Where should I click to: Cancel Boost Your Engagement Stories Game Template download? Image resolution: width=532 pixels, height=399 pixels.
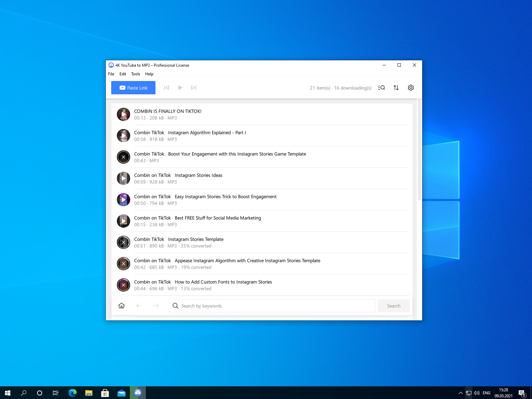click(x=124, y=157)
